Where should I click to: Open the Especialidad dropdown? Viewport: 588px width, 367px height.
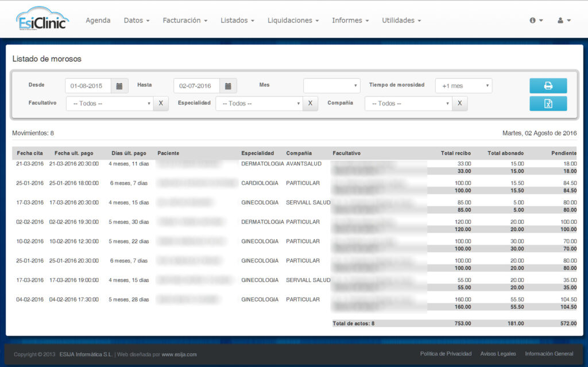tap(259, 103)
